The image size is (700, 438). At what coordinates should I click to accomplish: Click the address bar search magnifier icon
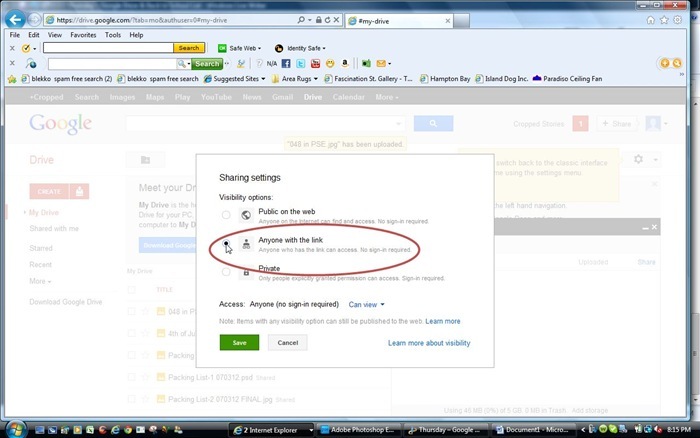click(301, 20)
